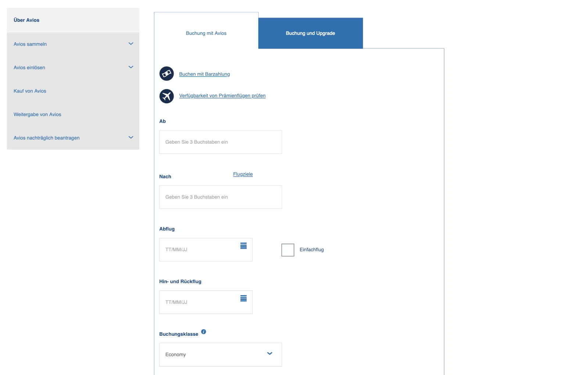The height and width of the screenshot is (375, 588).
Task: Open the Abflug calendar picker icon
Action: click(x=243, y=246)
